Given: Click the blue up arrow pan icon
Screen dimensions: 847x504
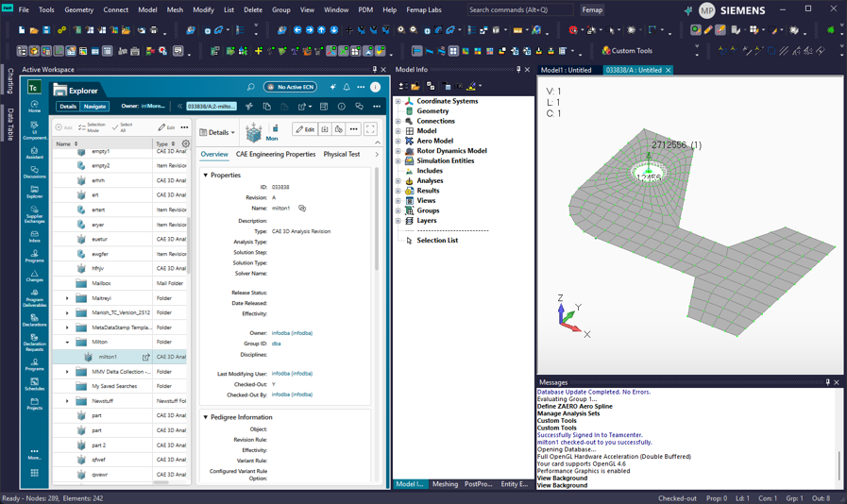Looking at the screenshot, I should click(x=322, y=30).
